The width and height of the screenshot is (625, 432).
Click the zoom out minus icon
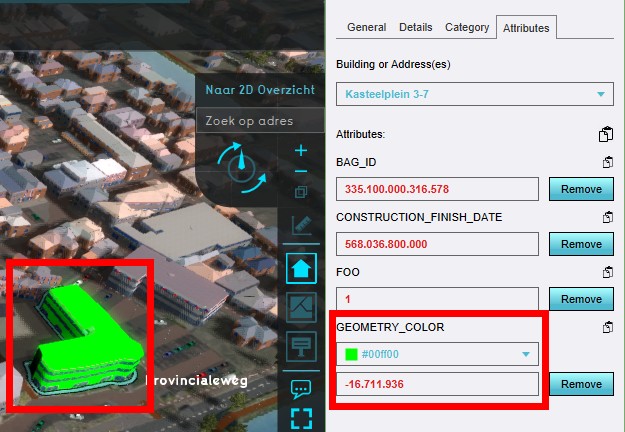pyautogui.click(x=301, y=172)
